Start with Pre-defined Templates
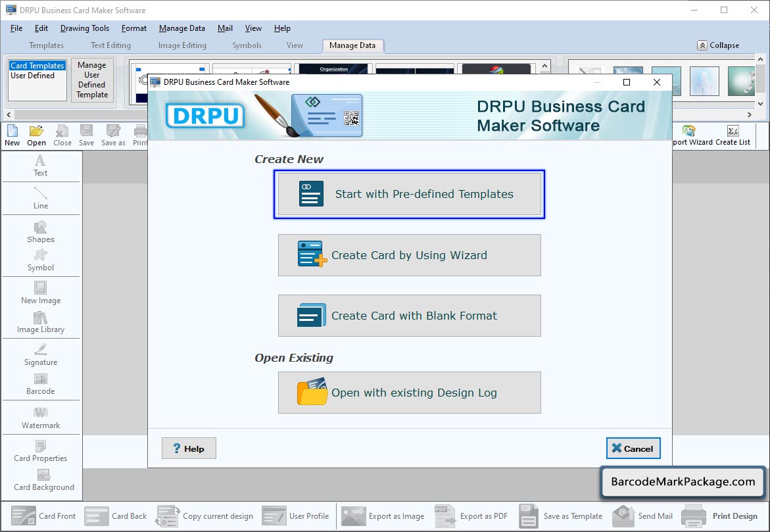 pyautogui.click(x=409, y=194)
